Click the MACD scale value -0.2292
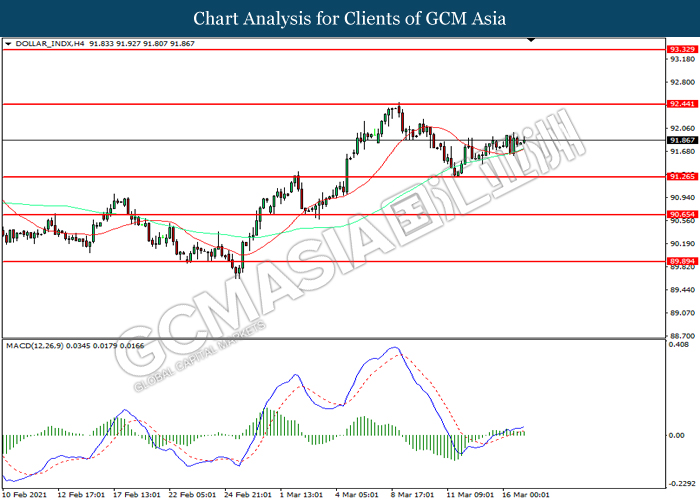Viewport: 700px width, 500px height. (681, 483)
